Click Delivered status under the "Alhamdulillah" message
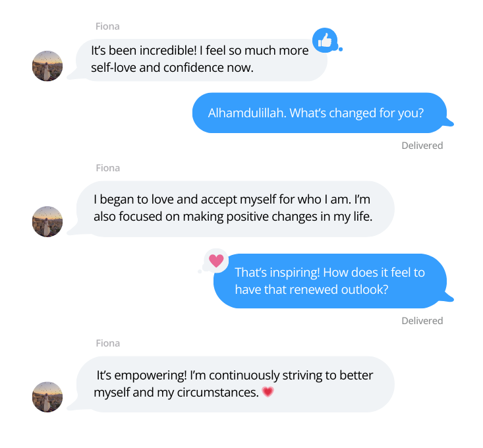 [422, 145]
